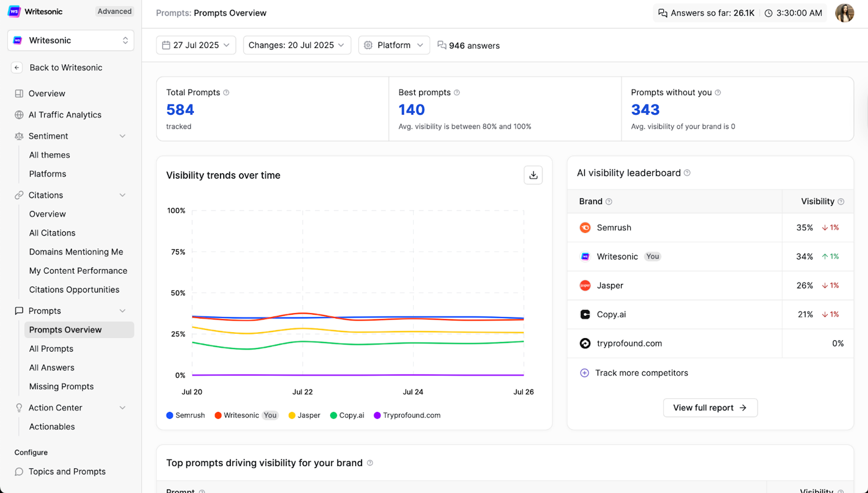Click the Topics and Prompts bubble icon
This screenshot has height=493, width=868.
point(19,472)
